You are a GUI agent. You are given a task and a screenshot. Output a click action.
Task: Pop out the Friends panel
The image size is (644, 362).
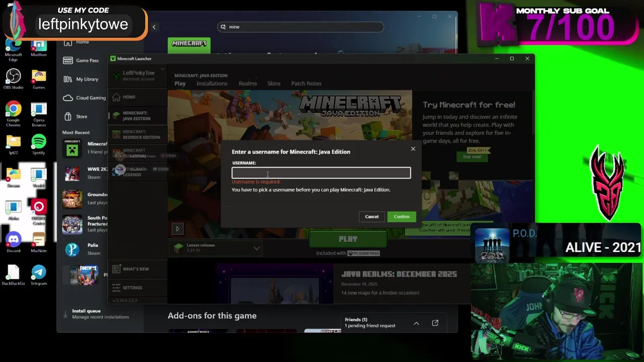tap(435, 323)
